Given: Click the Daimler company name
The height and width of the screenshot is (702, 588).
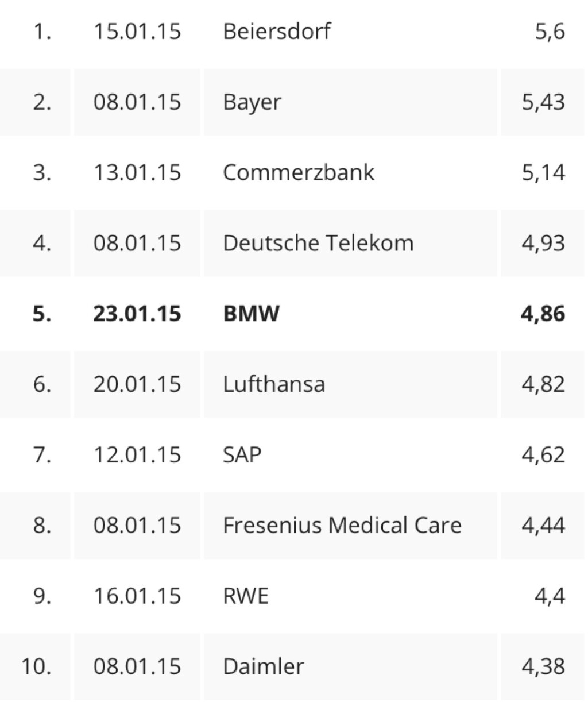Looking at the screenshot, I should (264, 666).
